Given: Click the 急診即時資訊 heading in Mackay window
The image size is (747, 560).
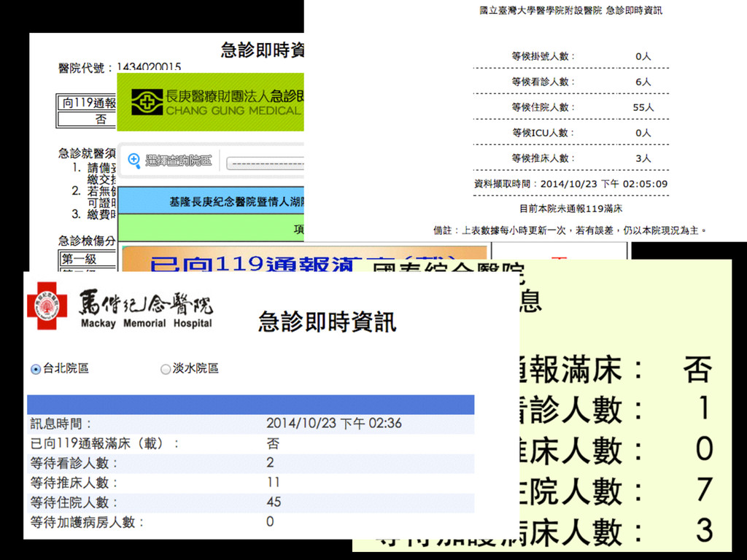Looking at the screenshot, I should click(x=328, y=321).
